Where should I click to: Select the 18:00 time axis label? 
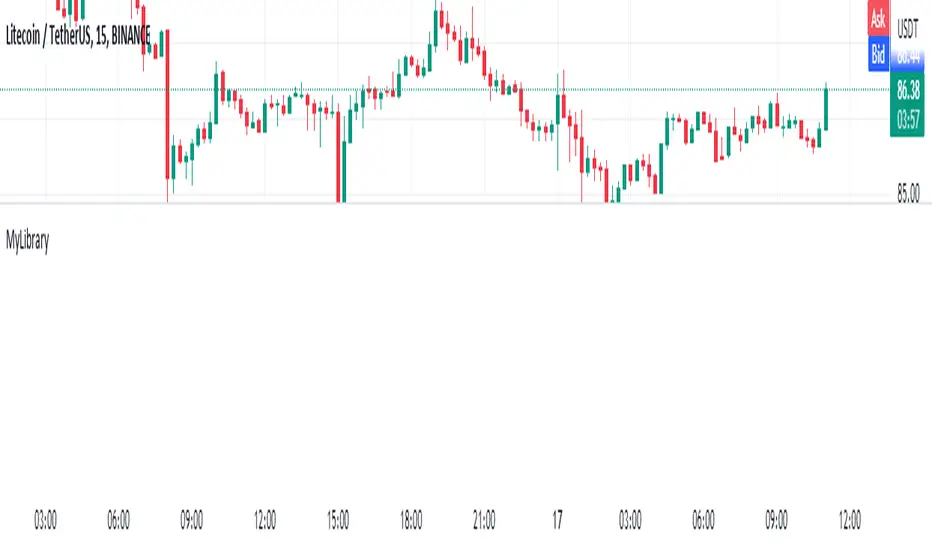coord(411,520)
